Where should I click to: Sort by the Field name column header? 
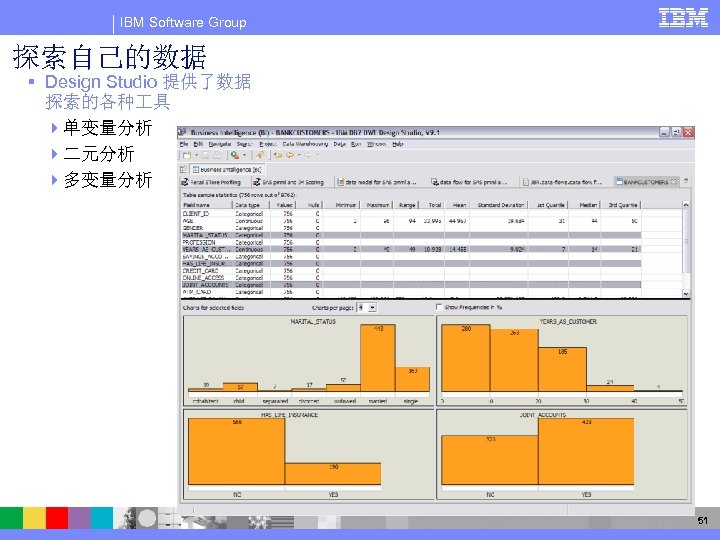point(207,205)
